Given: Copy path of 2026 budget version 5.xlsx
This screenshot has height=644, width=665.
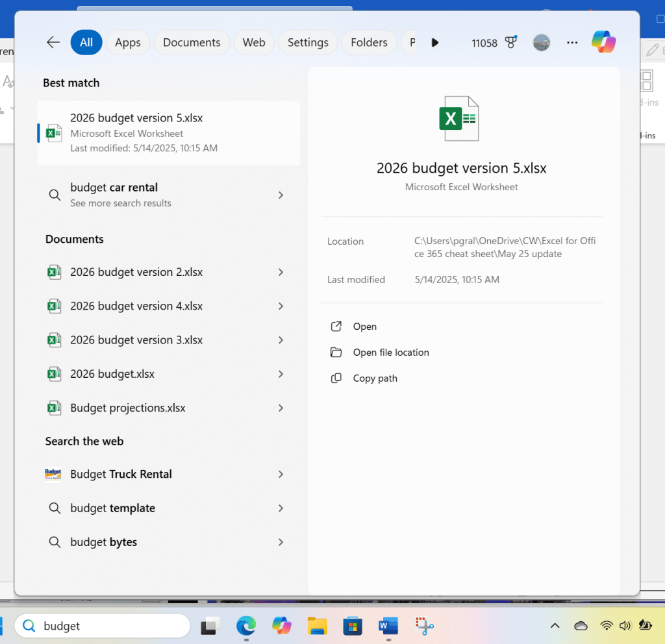Looking at the screenshot, I should [373, 378].
